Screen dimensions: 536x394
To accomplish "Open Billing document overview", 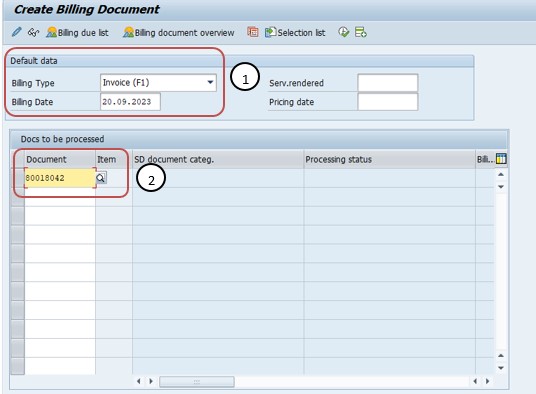I will point(179,32).
